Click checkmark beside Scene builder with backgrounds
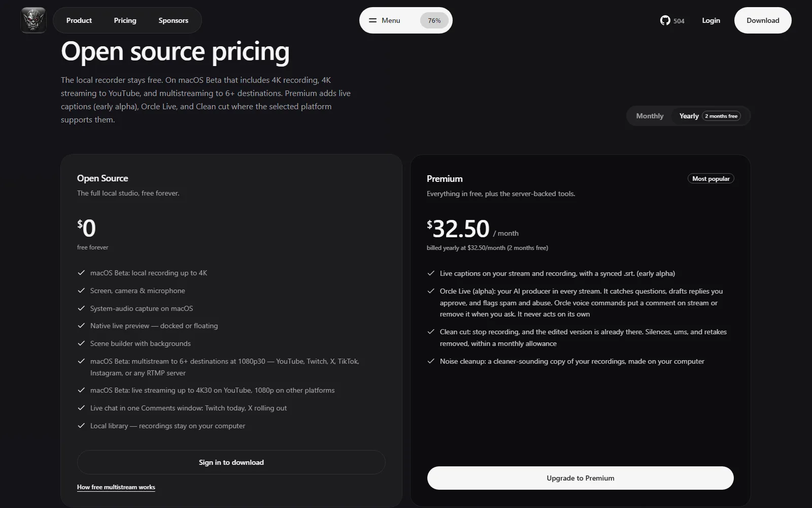The image size is (812, 508). (x=81, y=343)
